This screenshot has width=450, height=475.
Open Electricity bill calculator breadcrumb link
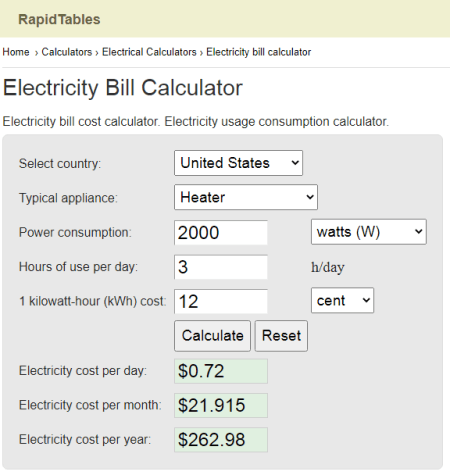(x=259, y=52)
